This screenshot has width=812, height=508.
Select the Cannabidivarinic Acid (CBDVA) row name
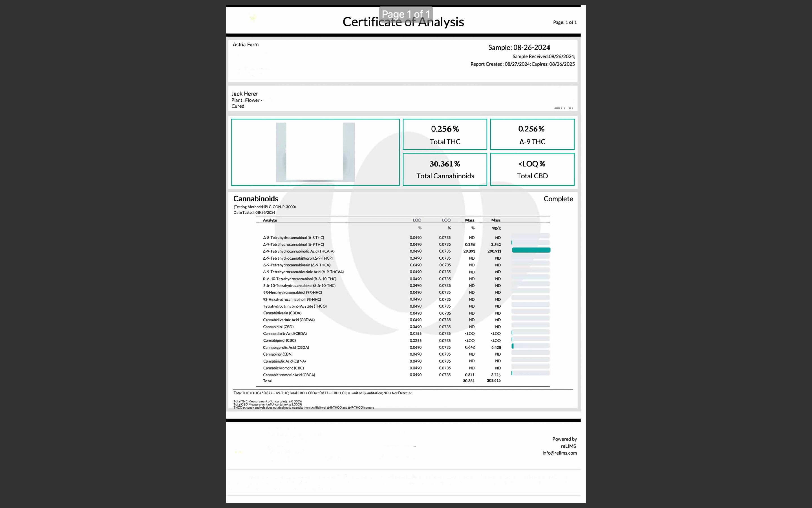click(x=288, y=320)
